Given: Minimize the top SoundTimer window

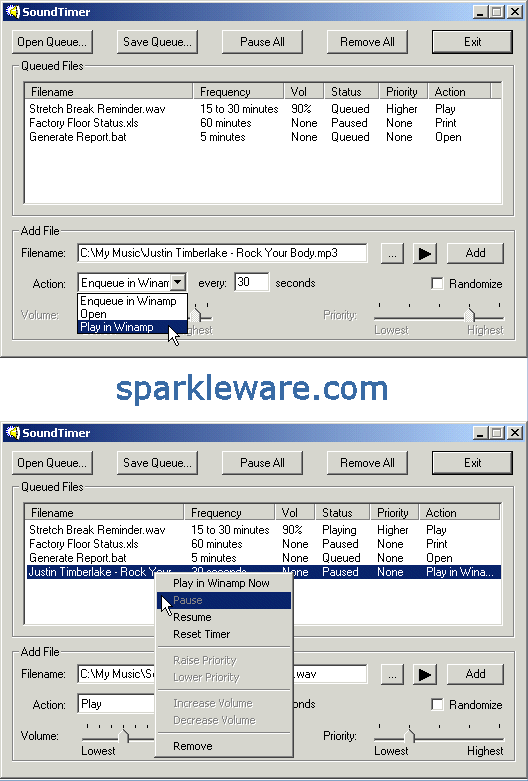Looking at the screenshot, I should (x=480, y=12).
